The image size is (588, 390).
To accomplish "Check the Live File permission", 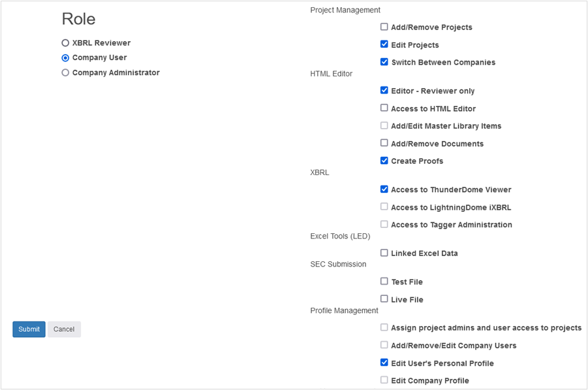I will coord(384,299).
